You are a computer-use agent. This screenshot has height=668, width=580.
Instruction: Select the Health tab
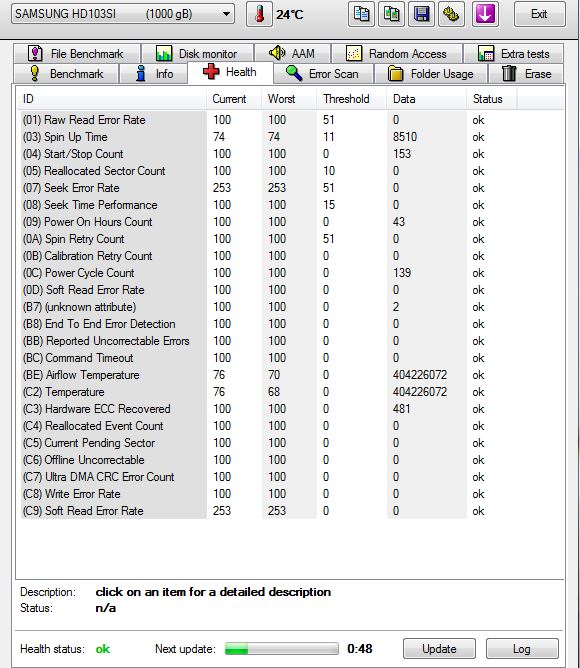click(230, 72)
